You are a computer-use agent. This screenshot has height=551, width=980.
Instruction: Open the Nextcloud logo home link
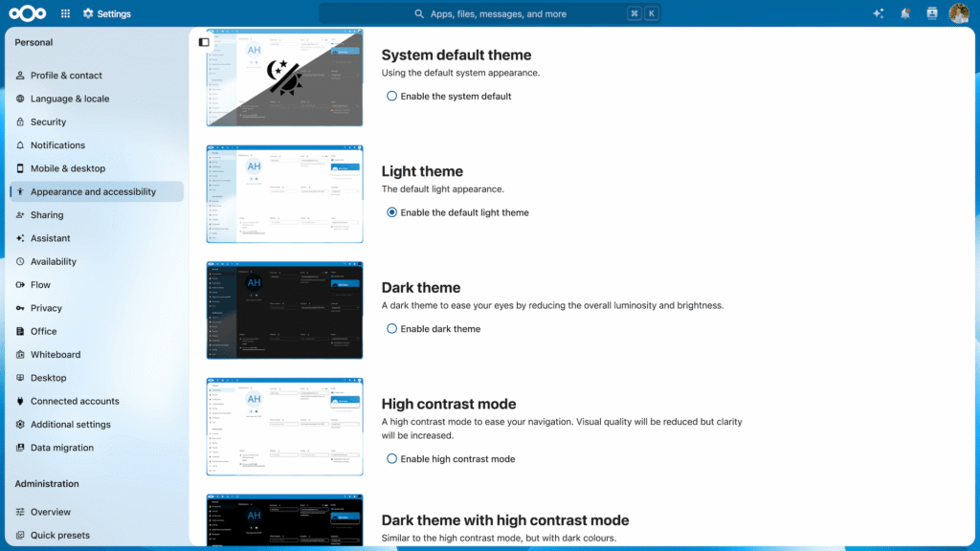coord(28,13)
